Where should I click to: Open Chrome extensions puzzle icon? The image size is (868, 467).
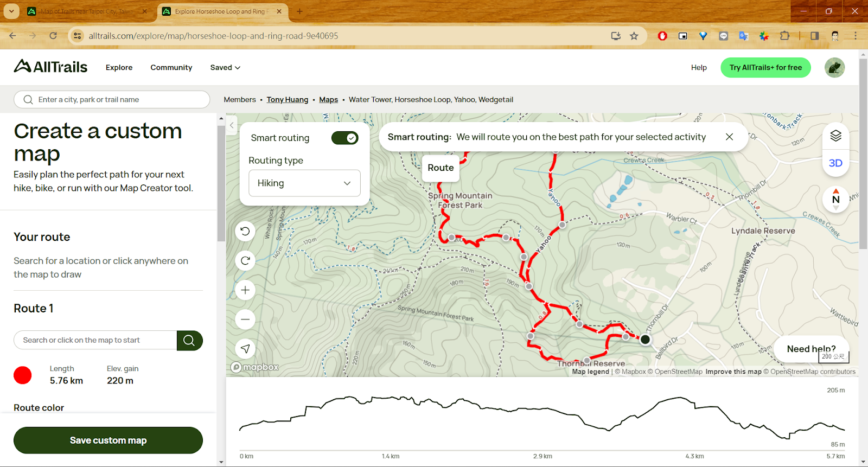(x=784, y=36)
